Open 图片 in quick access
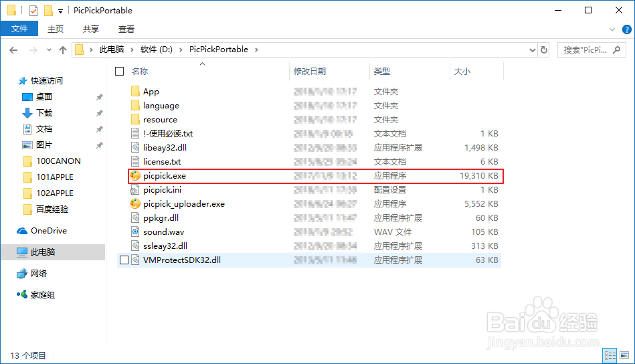Viewport: 635px width, 364px height. [37, 145]
